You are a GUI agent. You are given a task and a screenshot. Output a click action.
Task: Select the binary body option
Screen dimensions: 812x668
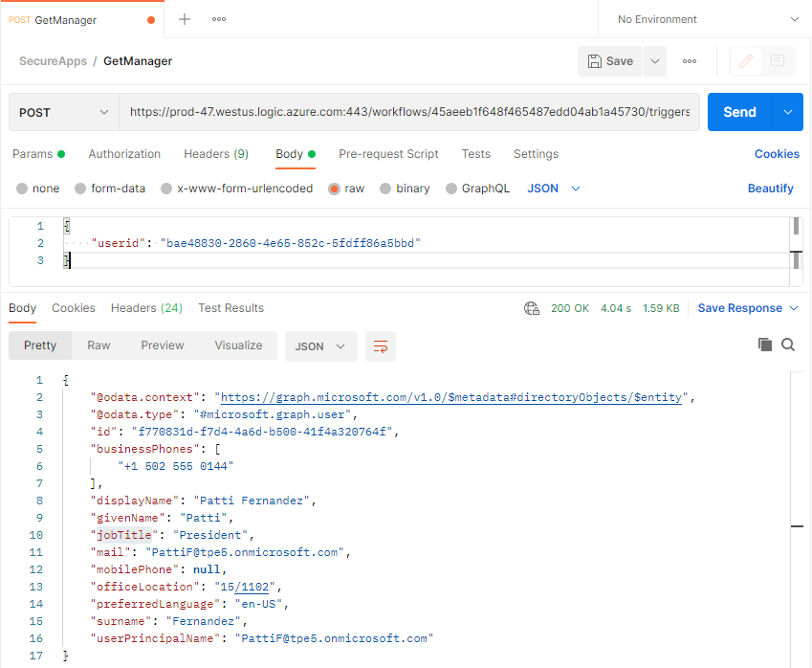point(405,189)
